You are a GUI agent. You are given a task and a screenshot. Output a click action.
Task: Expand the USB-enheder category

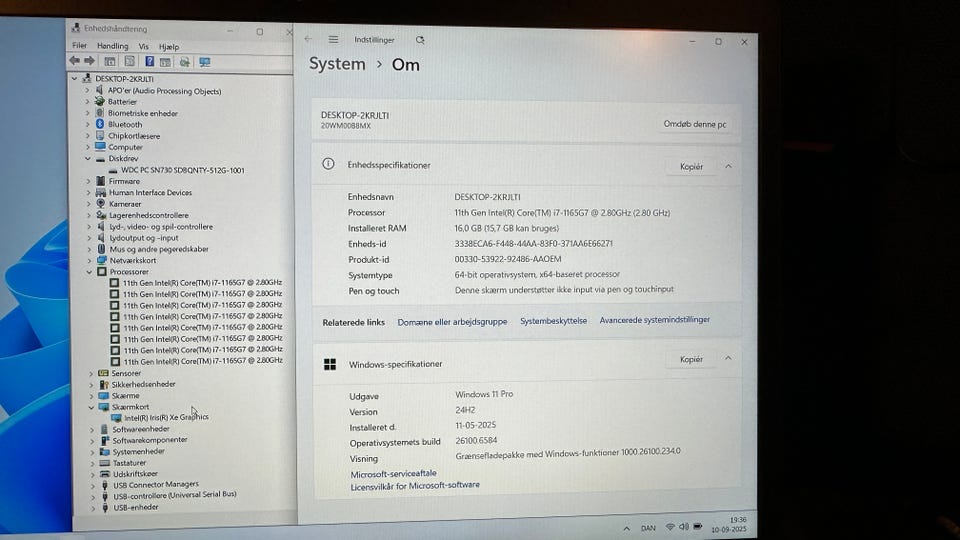click(x=93, y=508)
